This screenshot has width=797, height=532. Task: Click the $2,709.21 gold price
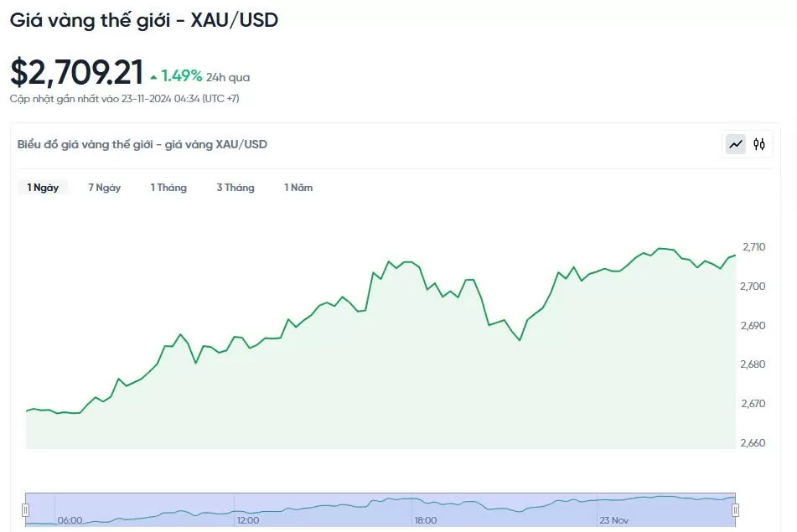76,73
